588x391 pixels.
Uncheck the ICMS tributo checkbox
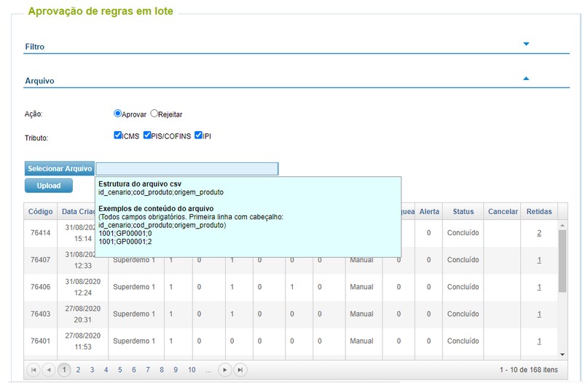[117, 135]
